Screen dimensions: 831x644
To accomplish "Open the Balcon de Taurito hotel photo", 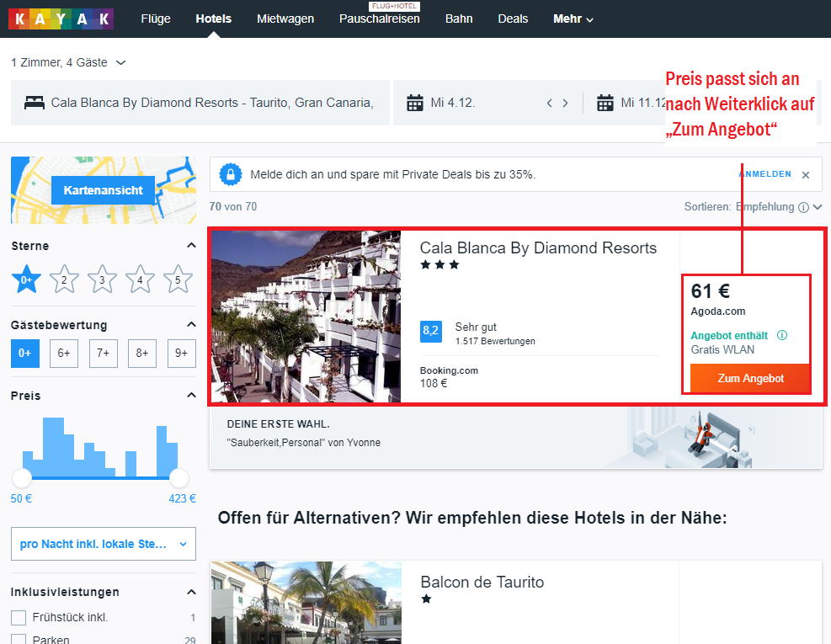I will tap(306, 603).
